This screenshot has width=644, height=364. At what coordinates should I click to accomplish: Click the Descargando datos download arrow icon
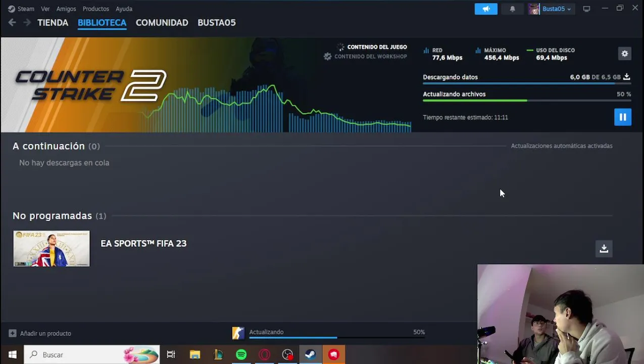[x=626, y=77]
